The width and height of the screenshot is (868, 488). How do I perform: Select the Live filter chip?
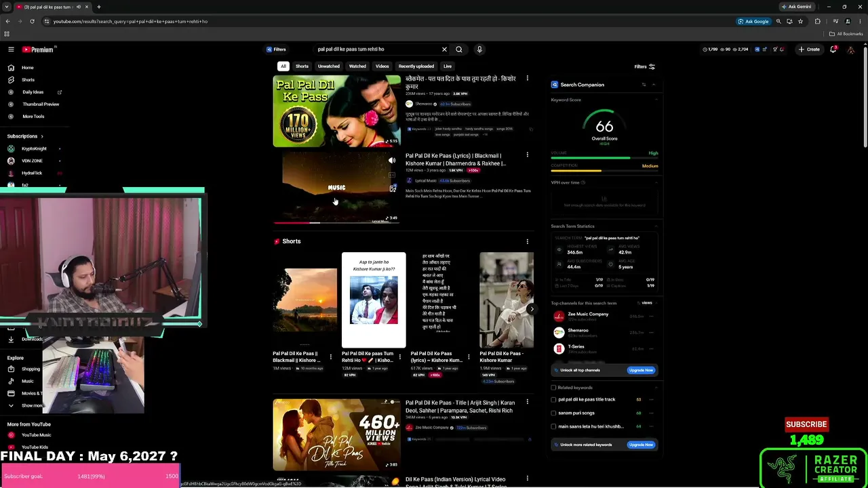coord(448,66)
